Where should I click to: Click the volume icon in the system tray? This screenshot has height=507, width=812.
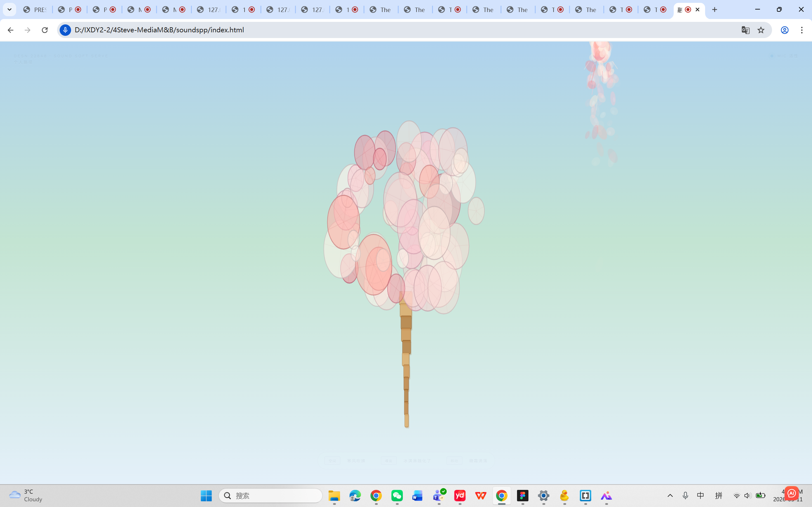click(749, 496)
